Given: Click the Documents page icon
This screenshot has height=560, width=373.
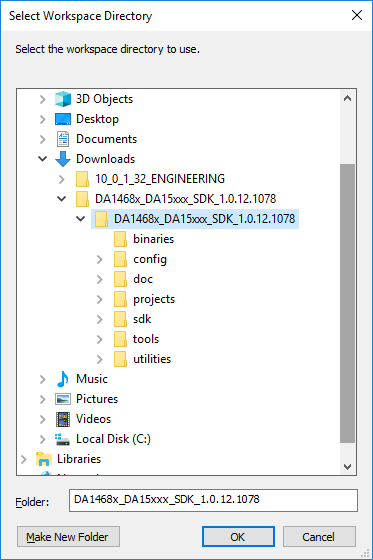Looking at the screenshot, I should (63, 139).
